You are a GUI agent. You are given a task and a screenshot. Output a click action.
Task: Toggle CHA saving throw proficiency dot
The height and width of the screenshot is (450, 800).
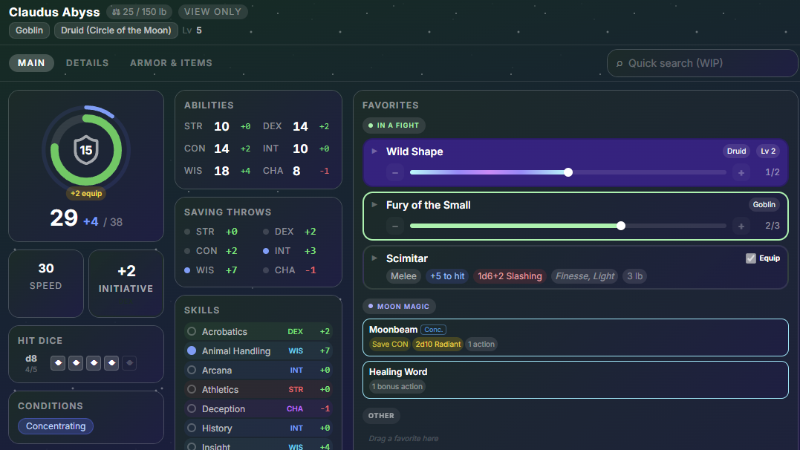tap(266, 270)
